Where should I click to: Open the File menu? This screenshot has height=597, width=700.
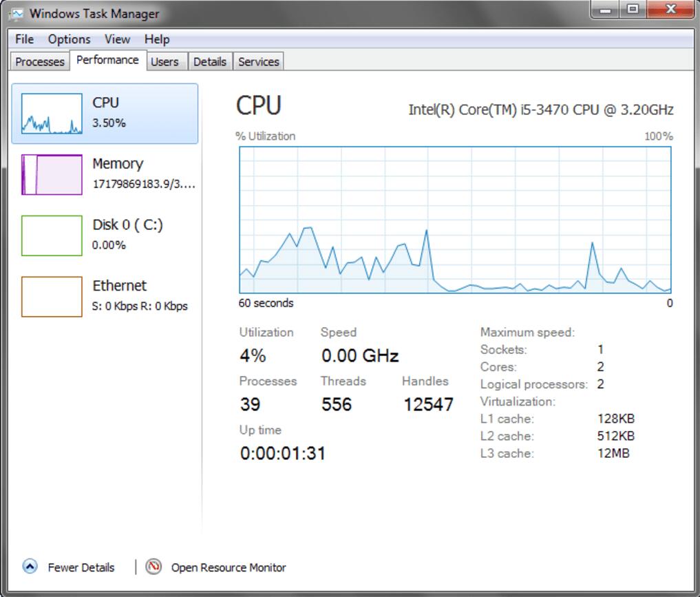tap(24, 39)
